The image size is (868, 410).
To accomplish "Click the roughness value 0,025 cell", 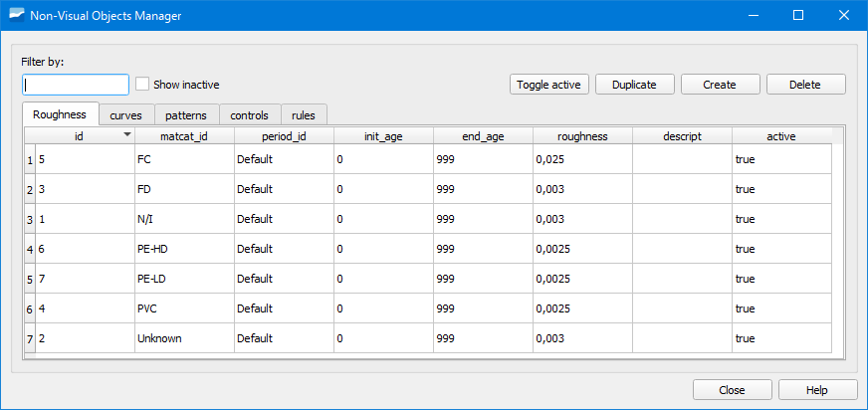I will (582, 159).
